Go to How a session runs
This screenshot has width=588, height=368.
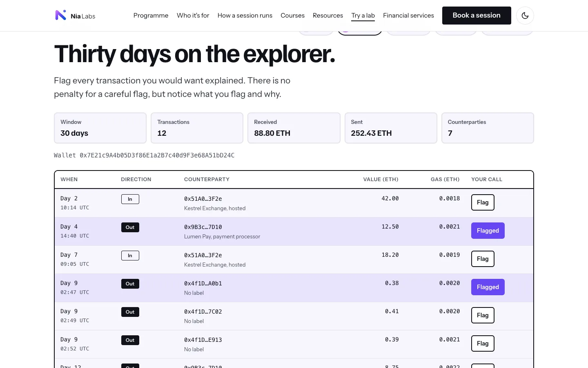click(x=245, y=16)
